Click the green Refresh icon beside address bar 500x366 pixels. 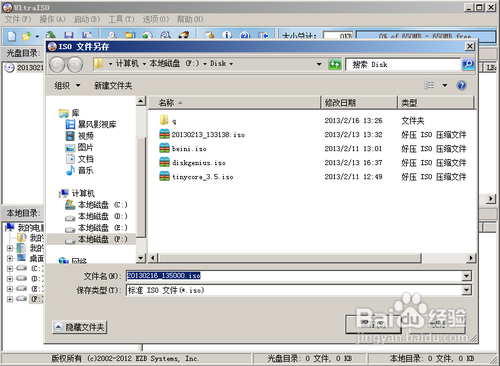click(x=335, y=64)
